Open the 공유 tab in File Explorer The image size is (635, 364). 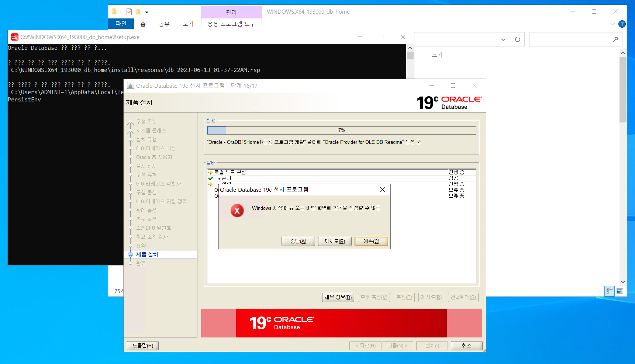164,24
